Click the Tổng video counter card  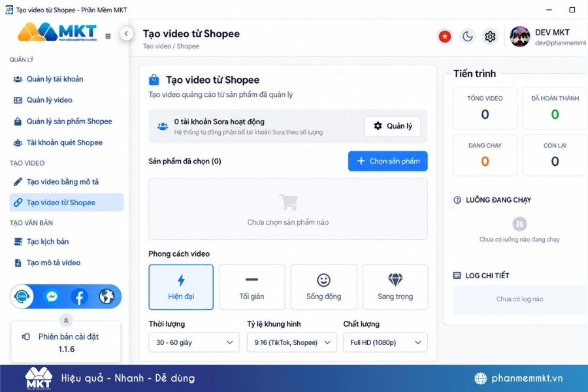[485, 108]
